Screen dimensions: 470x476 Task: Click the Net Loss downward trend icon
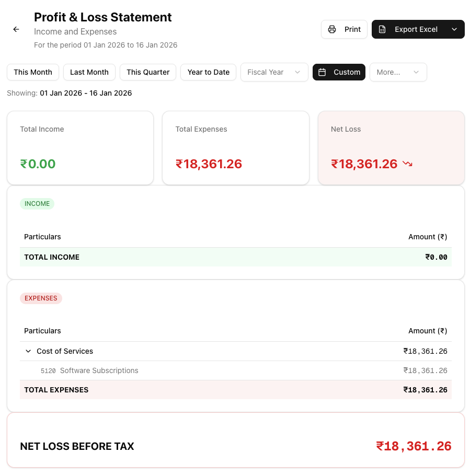[x=408, y=164]
